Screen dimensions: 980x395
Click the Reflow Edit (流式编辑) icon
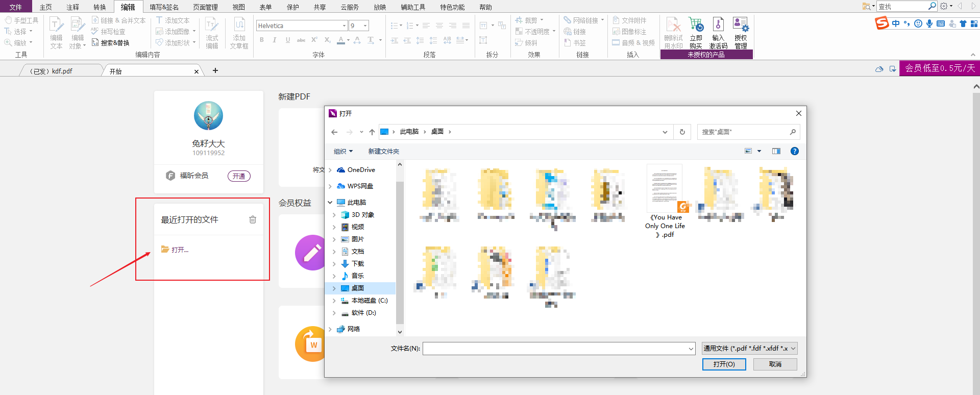point(212,33)
